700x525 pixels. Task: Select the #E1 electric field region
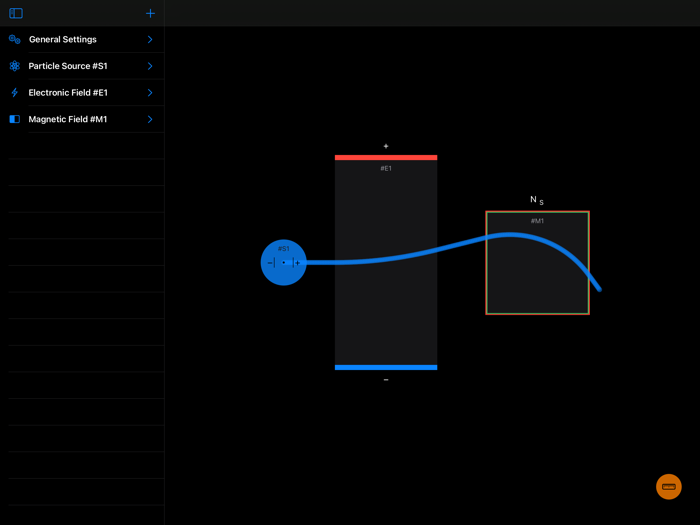coord(386,262)
